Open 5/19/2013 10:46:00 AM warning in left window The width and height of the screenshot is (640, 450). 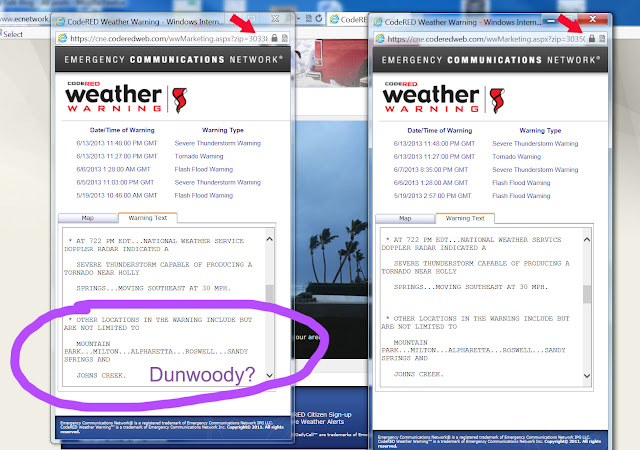click(x=117, y=196)
